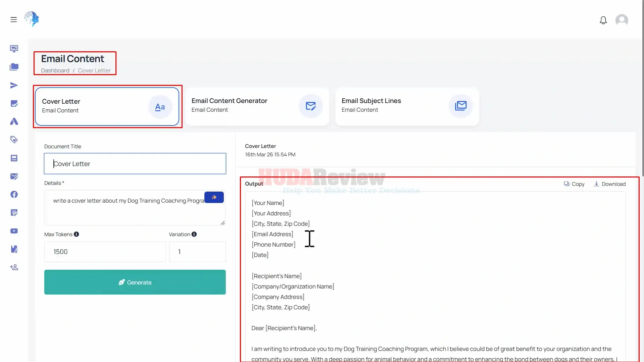Open the price tags icon in sidebar

pyautogui.click(x=14, y=140)
